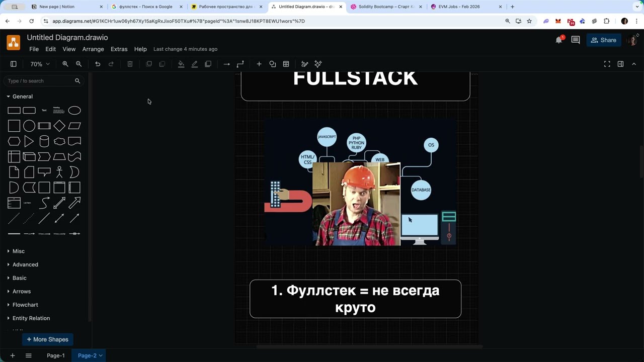Reload the page with browser refresh icon

tap(31, 21)
